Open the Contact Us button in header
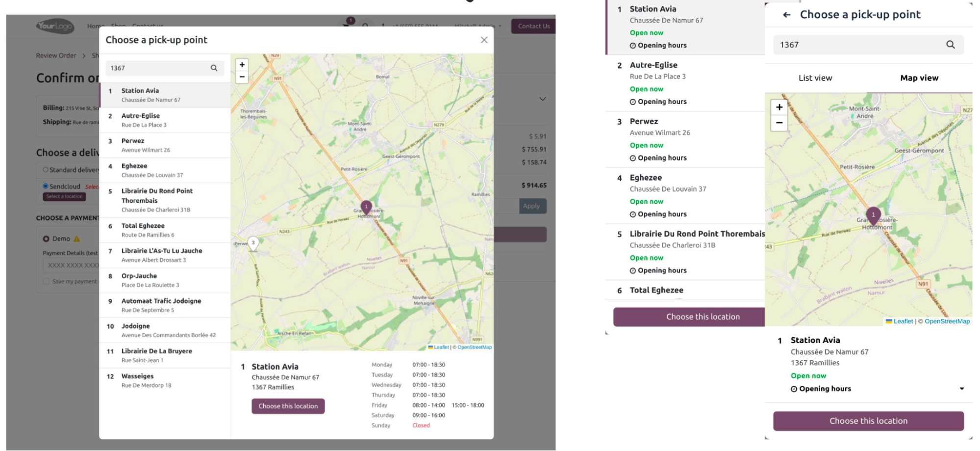The width and height of the screenshot is (980, 451). coord(533,27)
